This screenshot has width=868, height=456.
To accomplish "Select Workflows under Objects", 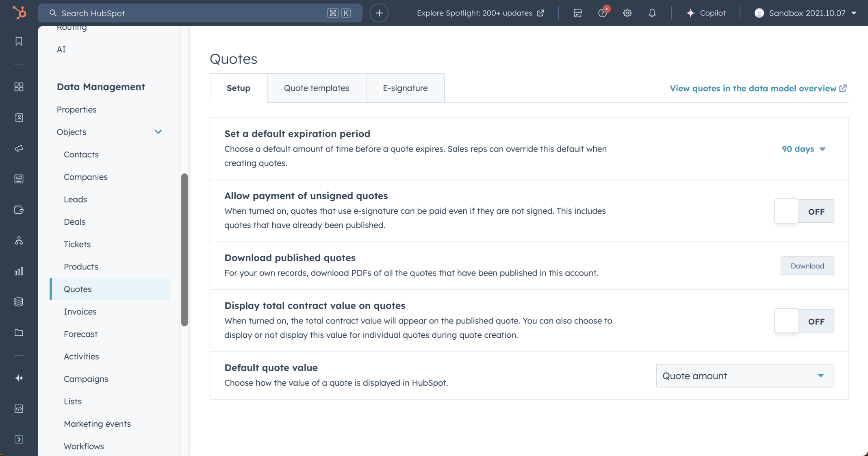I will (84, 446).
